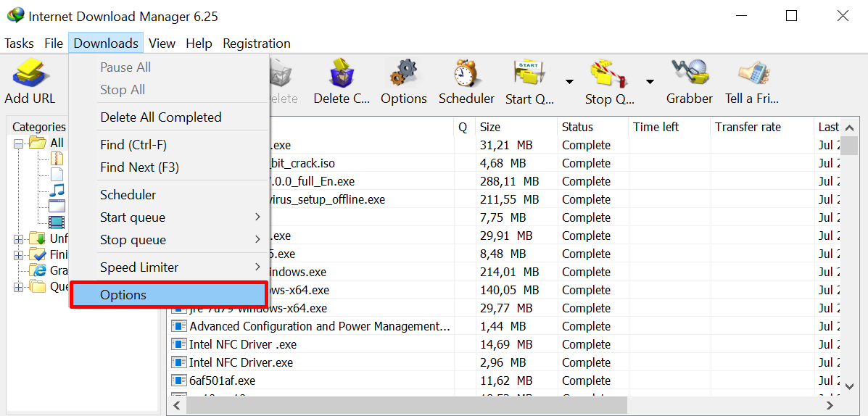868x416 pixels.
Task: Open the Stop Queue dropdown arrow
Action: click(x=650, y=82)
